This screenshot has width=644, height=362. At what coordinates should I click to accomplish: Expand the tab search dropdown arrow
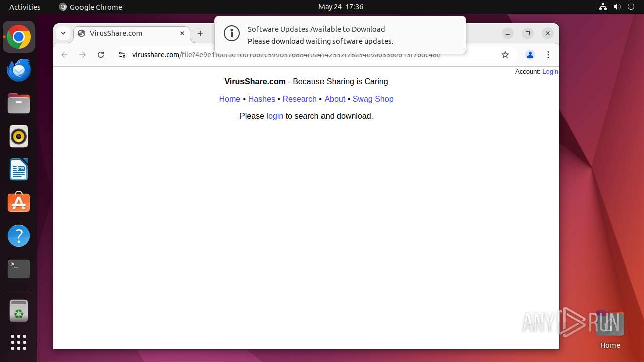coord(63,33)
